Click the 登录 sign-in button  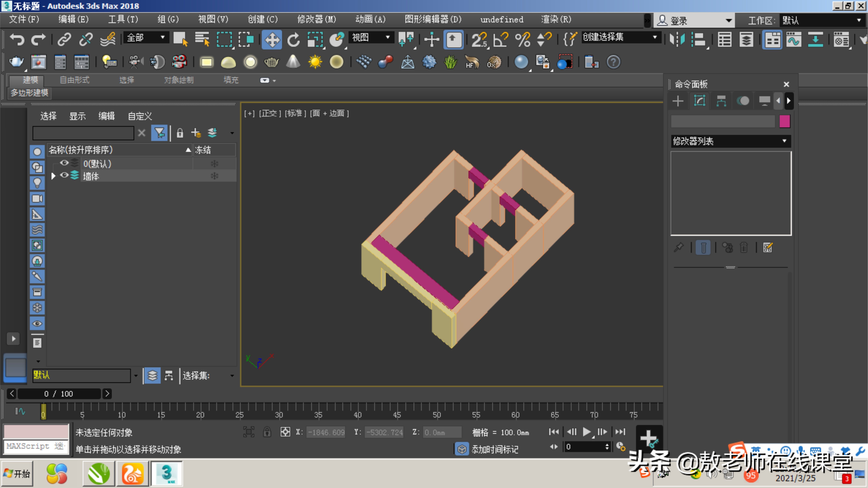coord(678,20)
